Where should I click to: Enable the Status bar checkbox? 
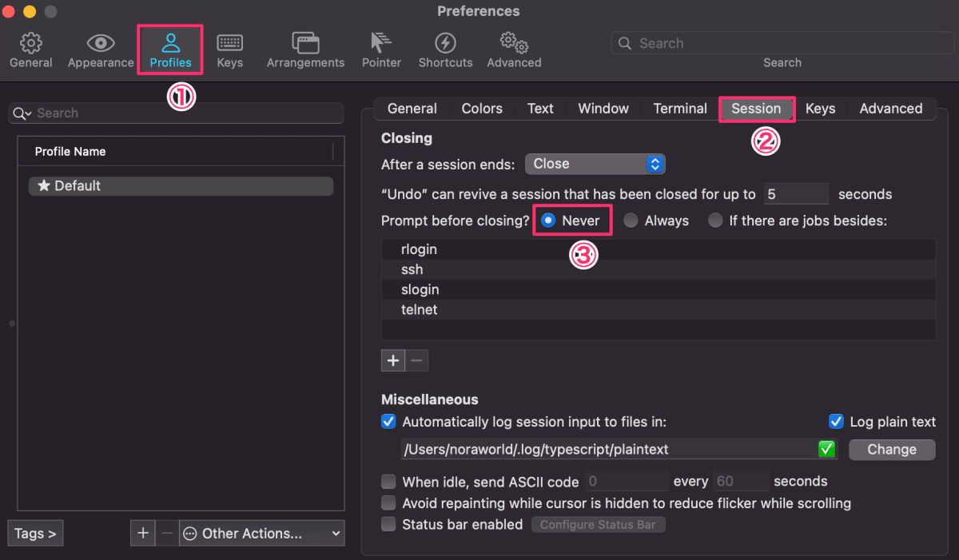coord(388,524)
